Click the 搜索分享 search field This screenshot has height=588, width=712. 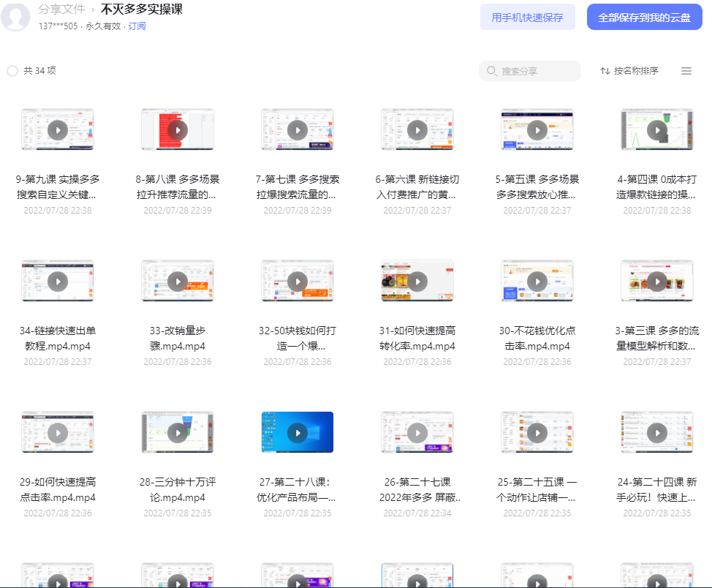[x=529, y=71]
